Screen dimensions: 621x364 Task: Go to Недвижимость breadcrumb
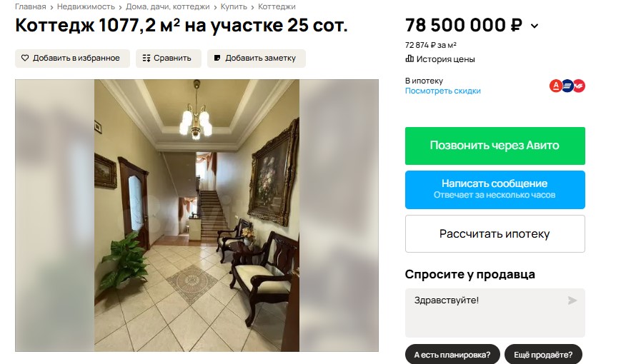(x=86, y=6)
